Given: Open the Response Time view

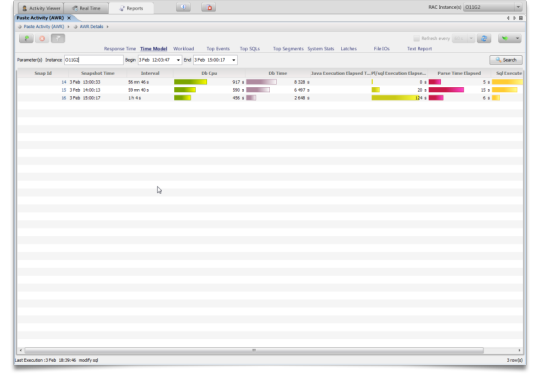Looking at the screenshot, I should [120, 49].
